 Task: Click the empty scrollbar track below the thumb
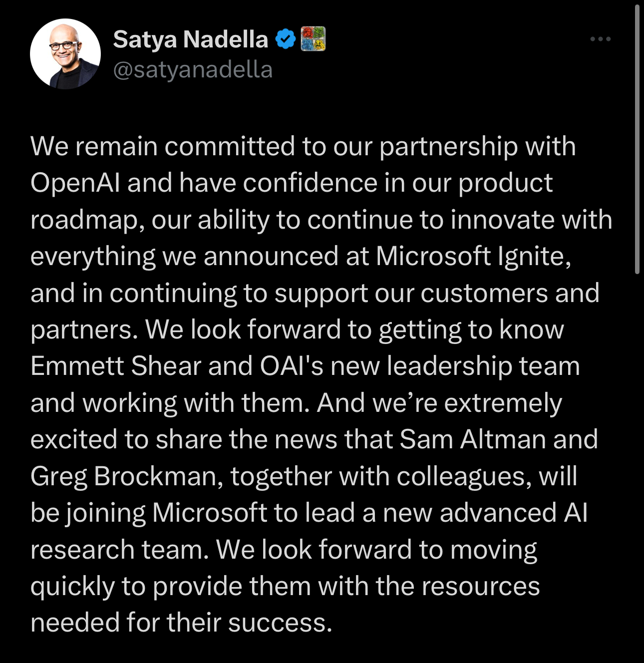(637, 449)
